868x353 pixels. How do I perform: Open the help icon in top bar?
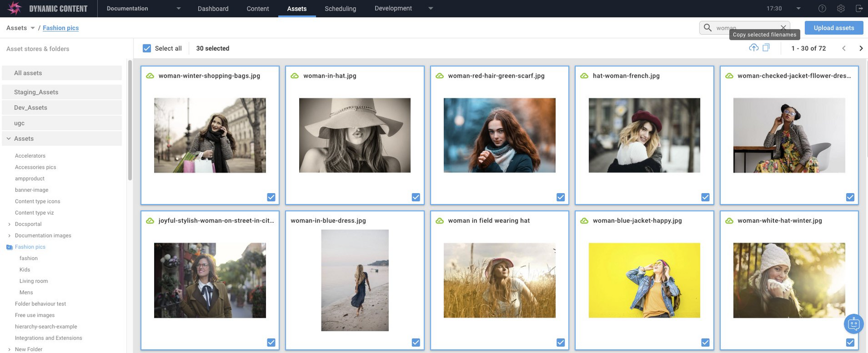click(822, 8)
